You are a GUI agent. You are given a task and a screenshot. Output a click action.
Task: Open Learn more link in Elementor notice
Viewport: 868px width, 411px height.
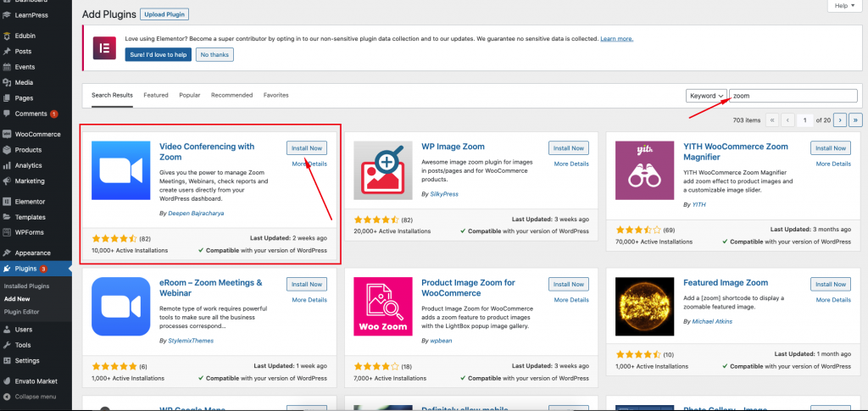coord(617,39)
